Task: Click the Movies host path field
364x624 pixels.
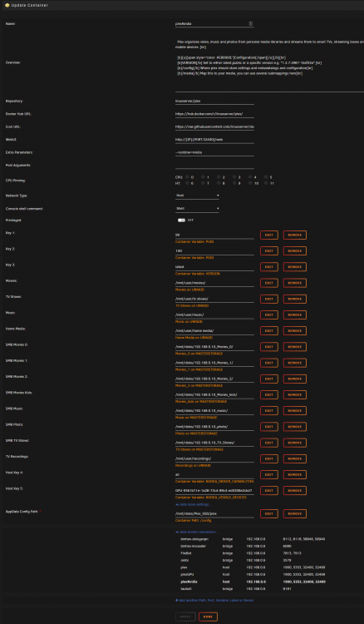Action: coord(214,283)
